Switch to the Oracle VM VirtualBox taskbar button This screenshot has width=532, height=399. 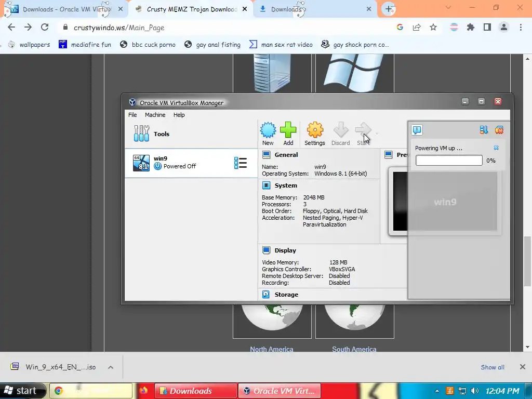click(x=279, y=391)
